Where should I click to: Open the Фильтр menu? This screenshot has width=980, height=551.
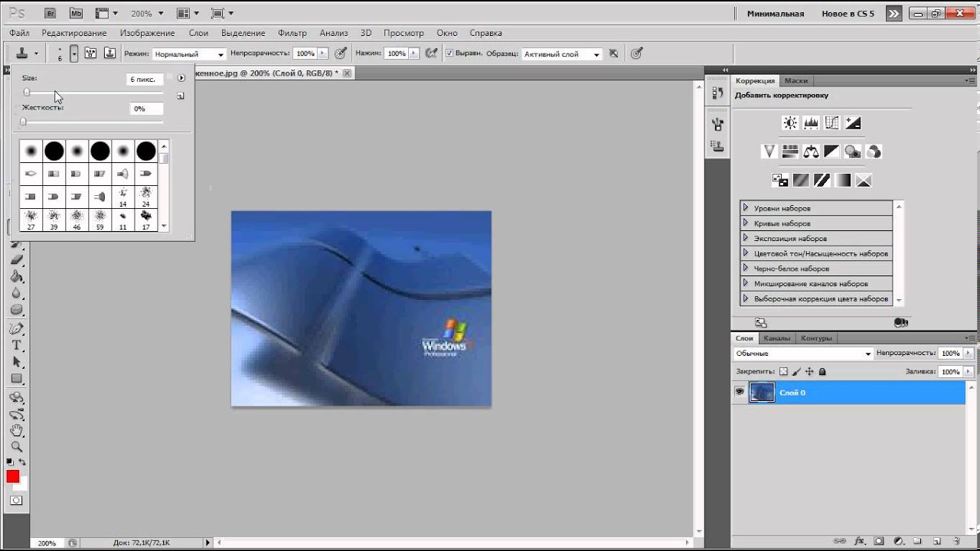pyautogui.click(x=292, y=33)
